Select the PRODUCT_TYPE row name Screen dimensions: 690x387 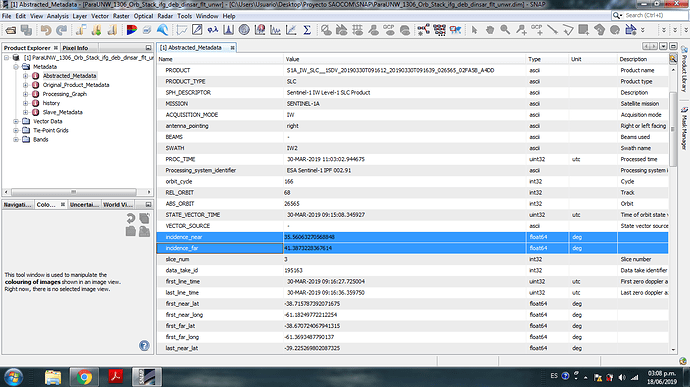pos(185,81)
